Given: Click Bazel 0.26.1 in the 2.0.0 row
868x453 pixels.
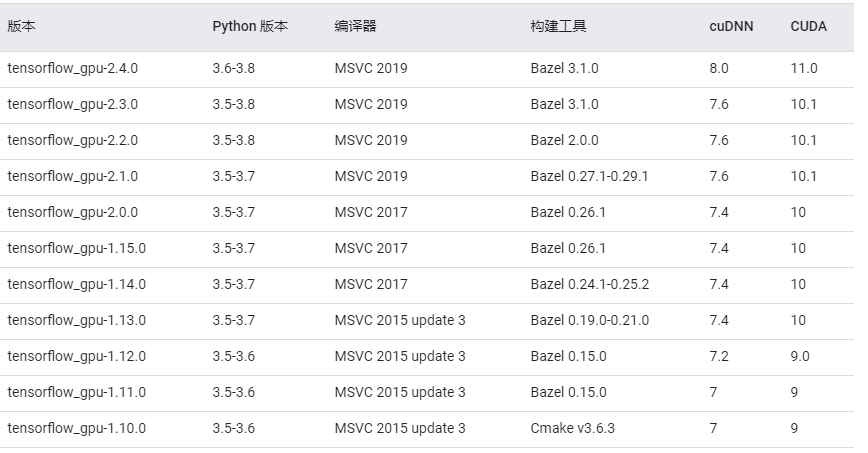Looking at the screenshot, I should pyautogui.click(x=568, y=212).
